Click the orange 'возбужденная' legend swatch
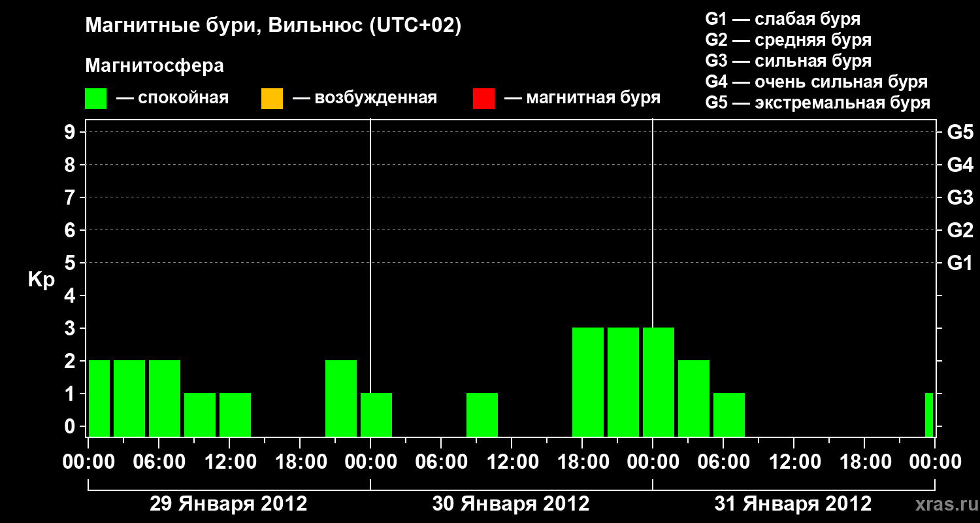The image size is (980, 523). [272, 99]
